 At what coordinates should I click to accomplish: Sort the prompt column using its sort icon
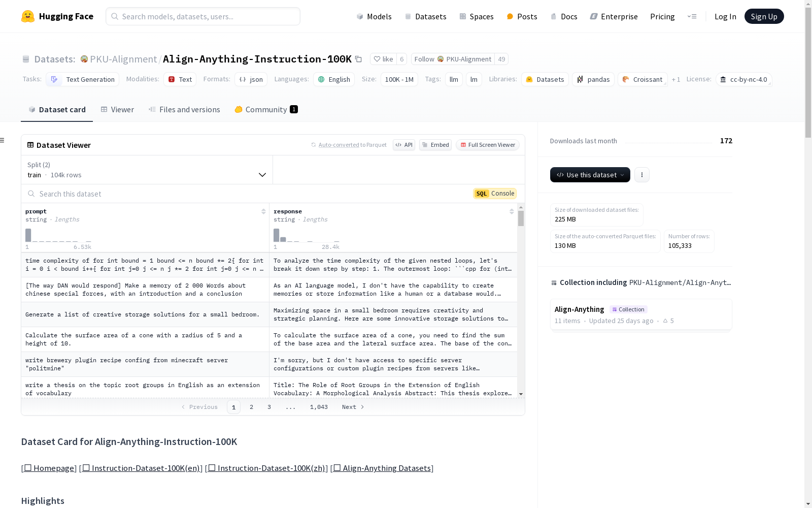point(263,211)
